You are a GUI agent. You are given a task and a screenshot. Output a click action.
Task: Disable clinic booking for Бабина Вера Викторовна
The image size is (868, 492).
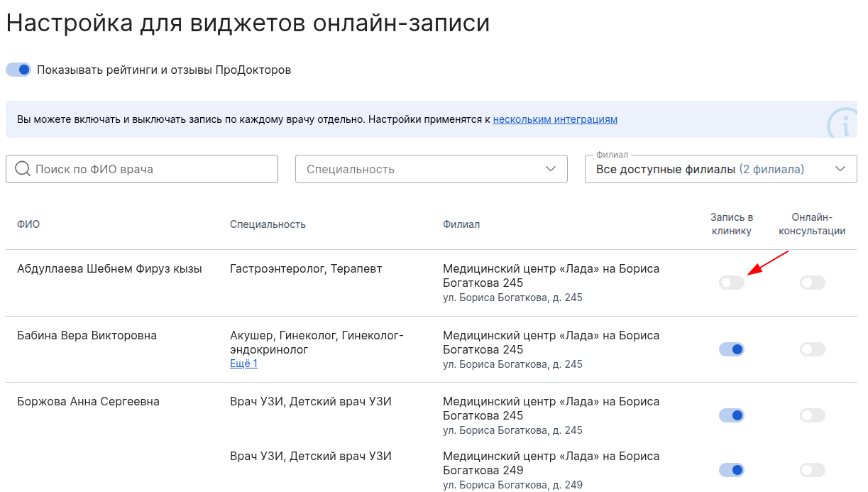(x=732, y=349)
